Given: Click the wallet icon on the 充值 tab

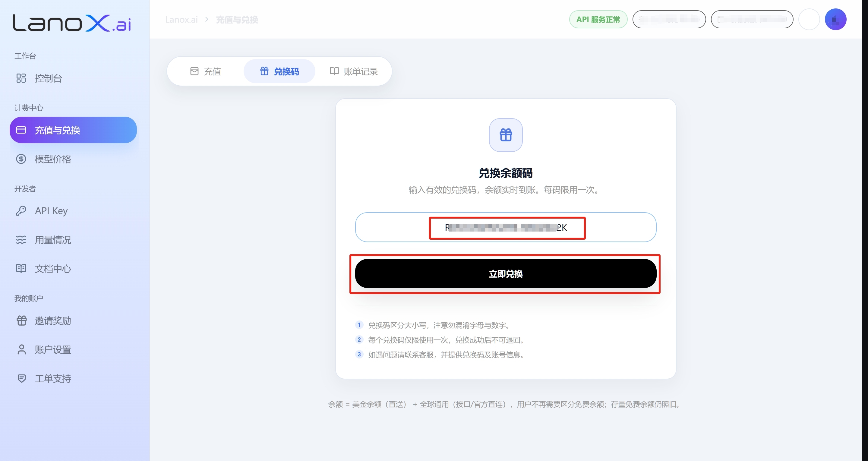Looking at the screenshot, I should 194,71.
